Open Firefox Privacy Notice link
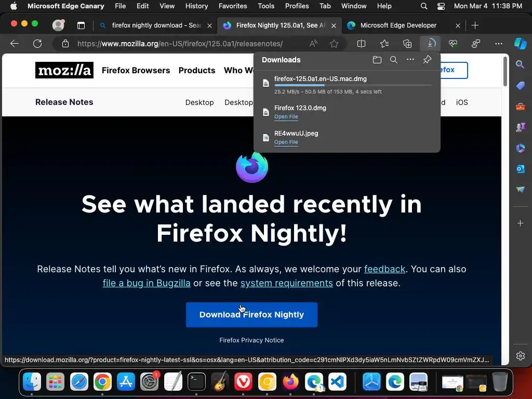This screenshot has width=532, height=399. 251,340
